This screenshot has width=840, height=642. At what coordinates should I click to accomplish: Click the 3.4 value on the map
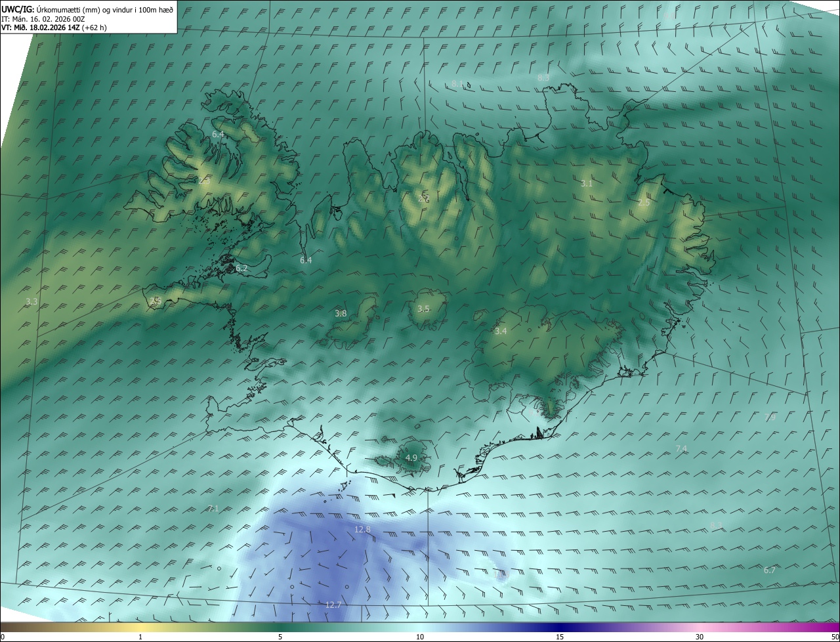coord(501,332)
